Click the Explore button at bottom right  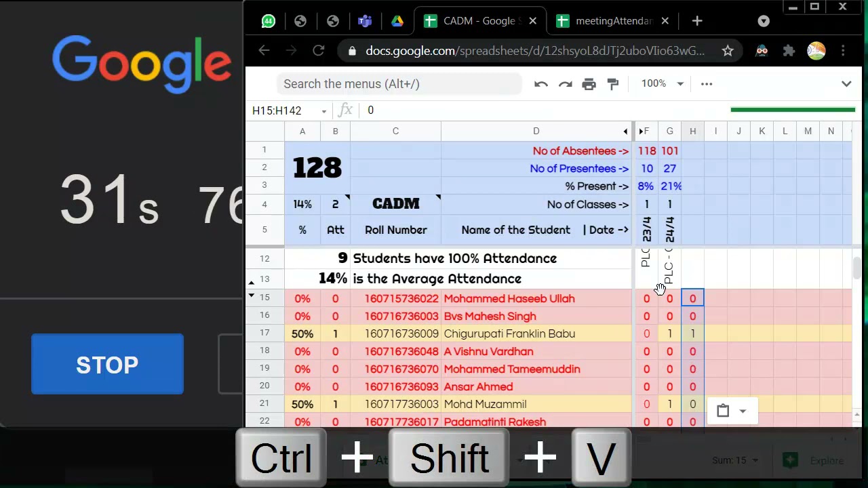coord(813,461)
